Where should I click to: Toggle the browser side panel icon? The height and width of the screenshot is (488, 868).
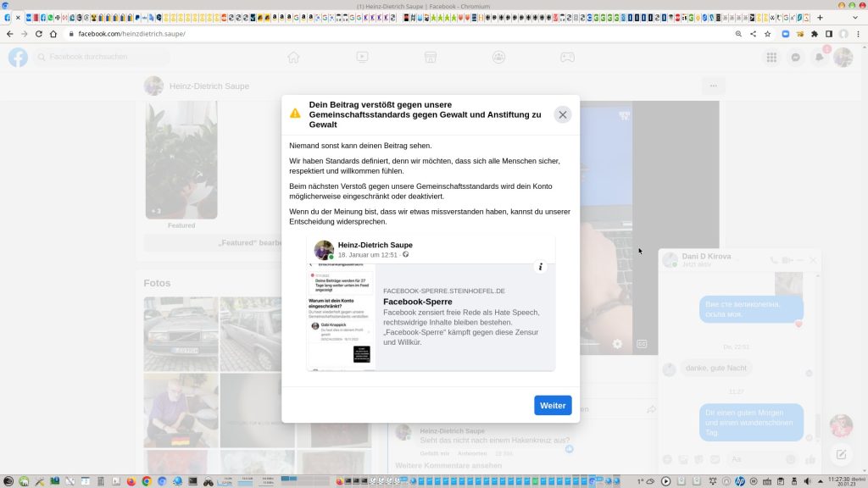point(829,34)
